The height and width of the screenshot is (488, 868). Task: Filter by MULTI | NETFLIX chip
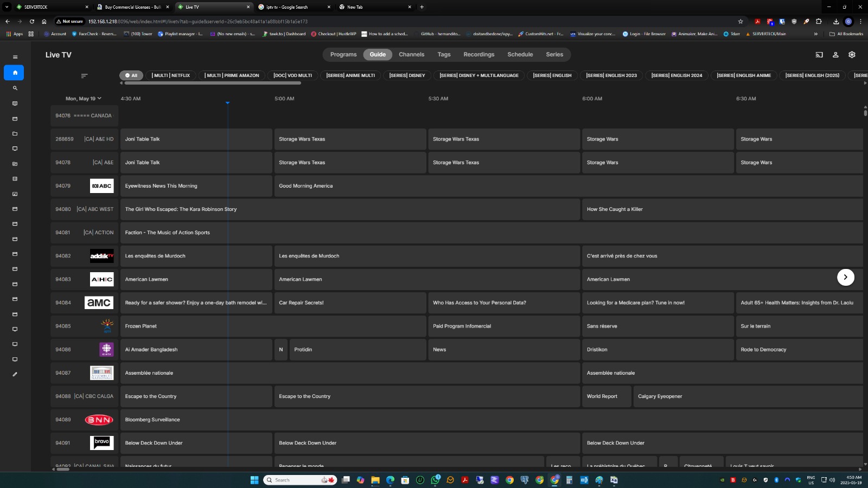[x=171, y=75]
